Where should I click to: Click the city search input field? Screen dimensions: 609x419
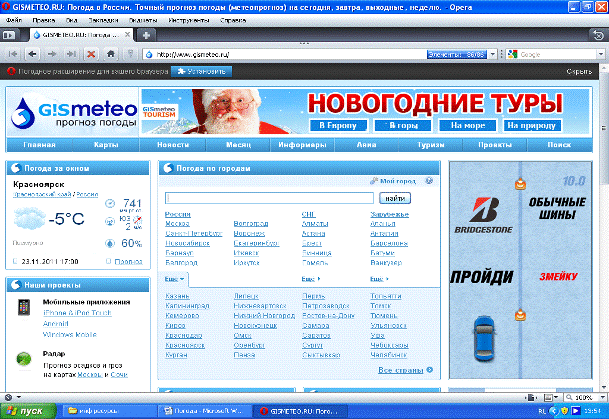[269, 198]
